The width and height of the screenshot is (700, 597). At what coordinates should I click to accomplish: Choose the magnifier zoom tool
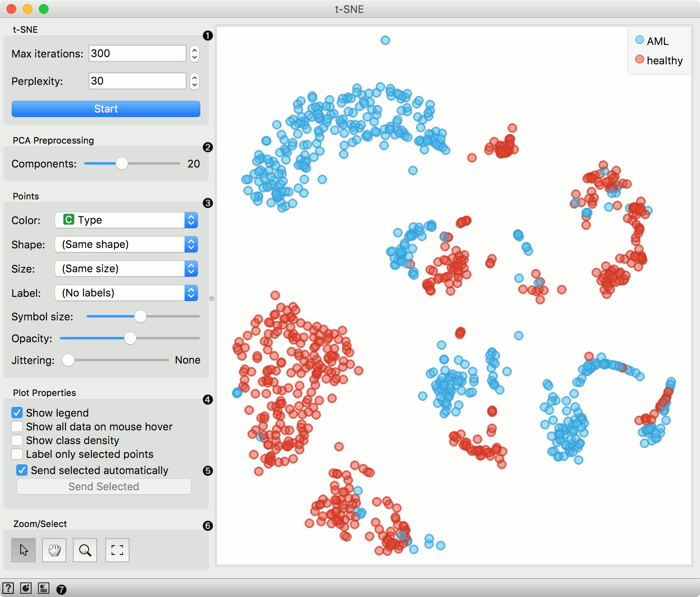[85, 550]
